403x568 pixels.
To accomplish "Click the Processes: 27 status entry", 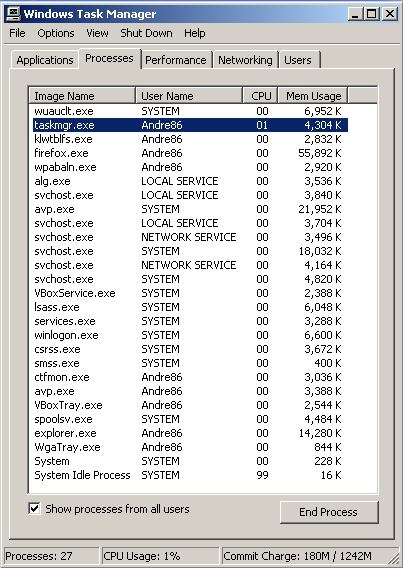I will pyautogui.click(x=51, y=556).
